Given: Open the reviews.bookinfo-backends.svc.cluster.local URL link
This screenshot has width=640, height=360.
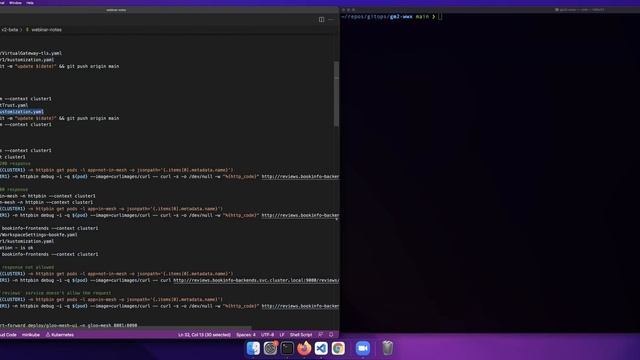Looking at the screenshot, I should tap(256, 280).
